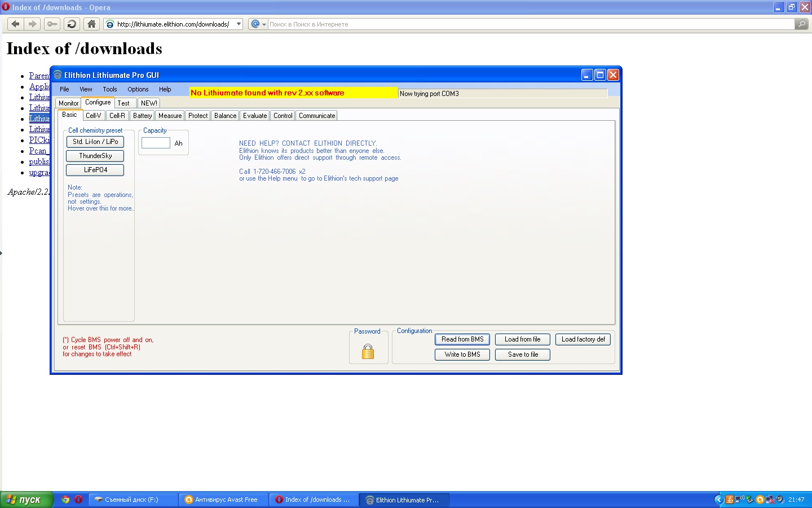This screenshot has height=508, width=812.
Task: Click the Windows Start (пуск) button
Action: tap(27, 500)
